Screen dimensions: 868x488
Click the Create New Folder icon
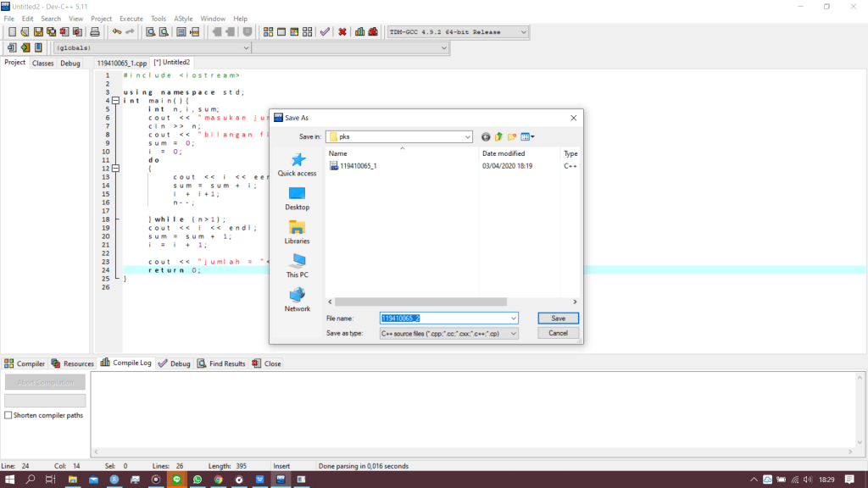pos(512,136)
